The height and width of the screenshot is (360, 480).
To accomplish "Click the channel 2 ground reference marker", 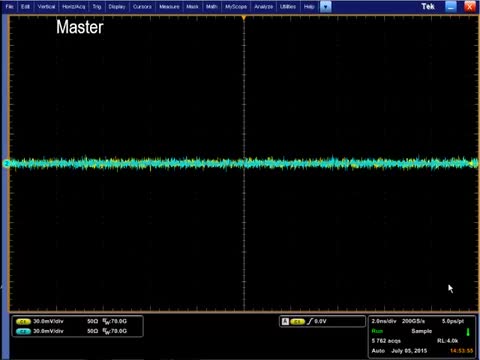I will (x=6, y=163).
